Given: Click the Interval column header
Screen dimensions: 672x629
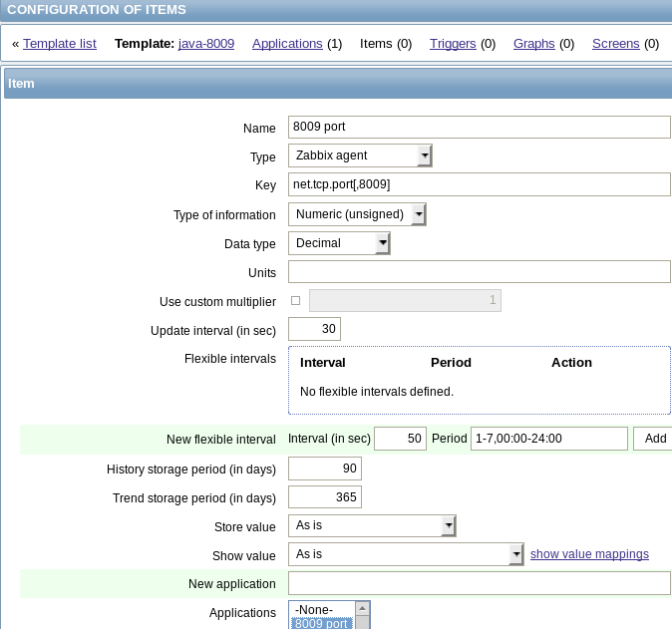Looking at the screenshot, I should [323, 363].
